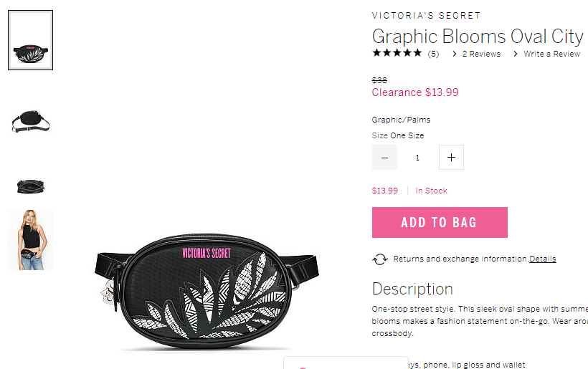
Task: Click chevron before 2 Reviews
Action: (x=455, y=54)
